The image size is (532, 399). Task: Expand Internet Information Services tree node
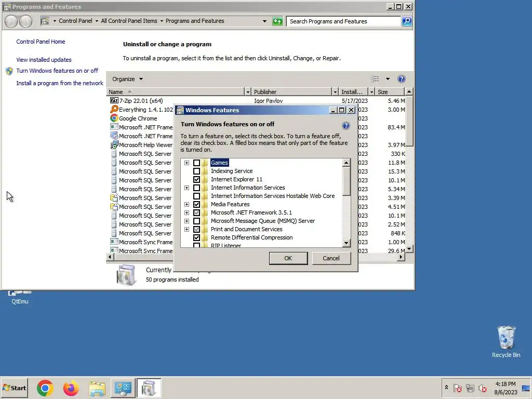click(x=187, y=188)
